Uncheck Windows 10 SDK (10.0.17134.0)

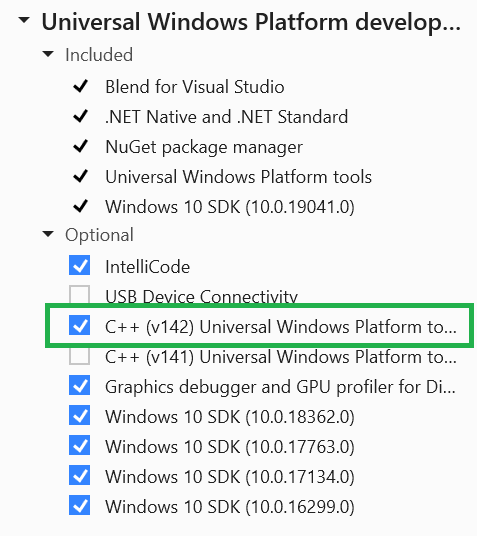(79, 475)
